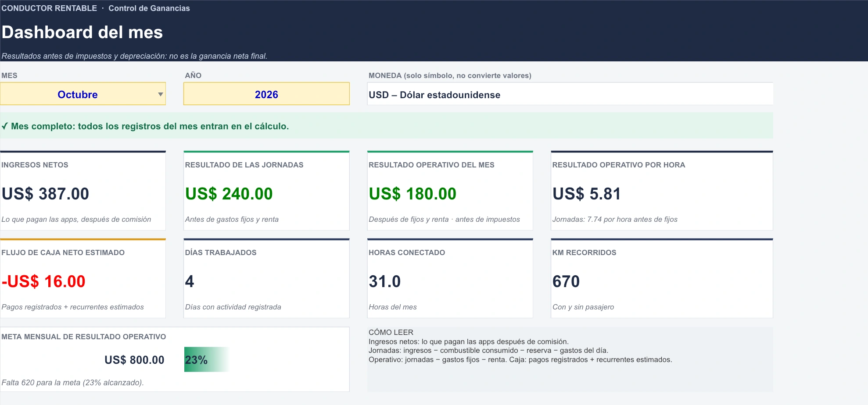Select the 'Operativo: jornadas − gastos fijos' explanation line
The height and width of the screenshot is (405, 868).
point(520,359)
